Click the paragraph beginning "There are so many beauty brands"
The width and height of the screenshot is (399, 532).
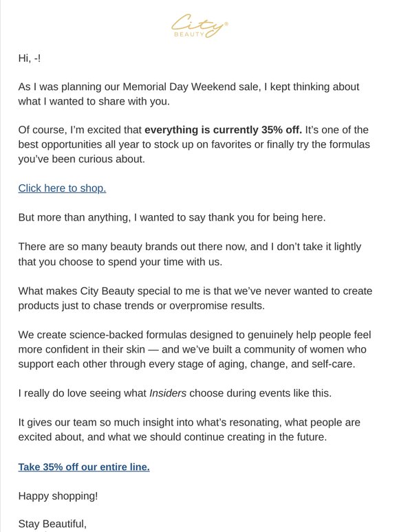(x=190, y=254)
